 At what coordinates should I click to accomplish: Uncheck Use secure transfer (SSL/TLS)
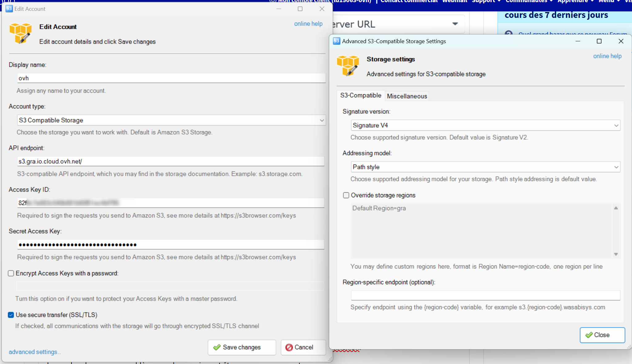11,315
